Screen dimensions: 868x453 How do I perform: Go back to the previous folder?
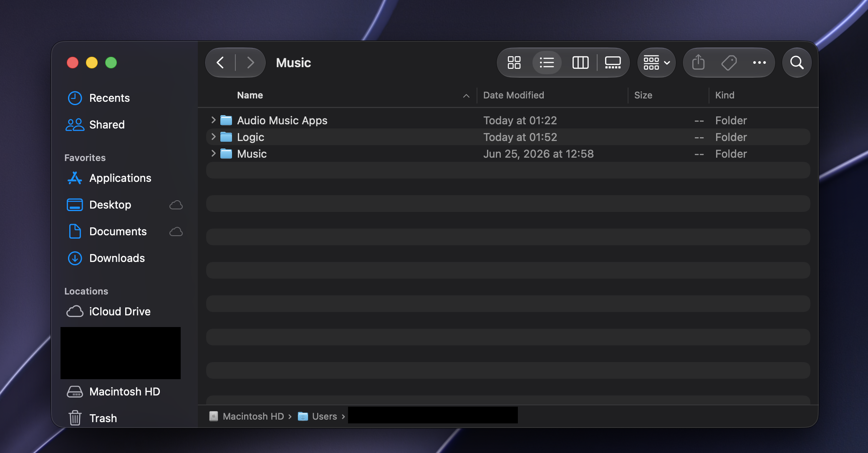220,63
